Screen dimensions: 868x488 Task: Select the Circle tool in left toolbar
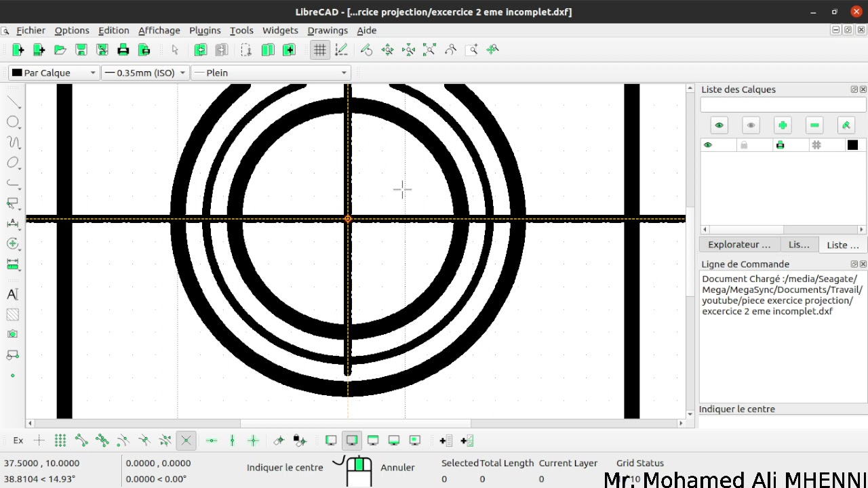coord(13,122)
